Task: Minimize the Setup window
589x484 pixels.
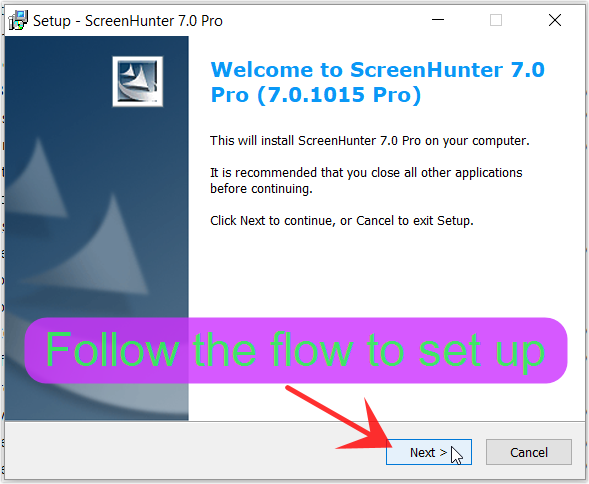Action: (438, 20)
